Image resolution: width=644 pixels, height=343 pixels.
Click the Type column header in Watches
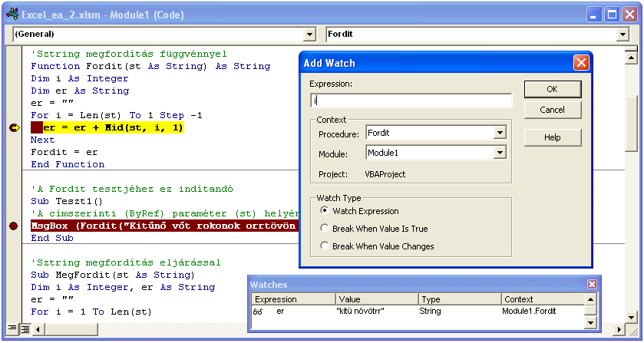460,299
